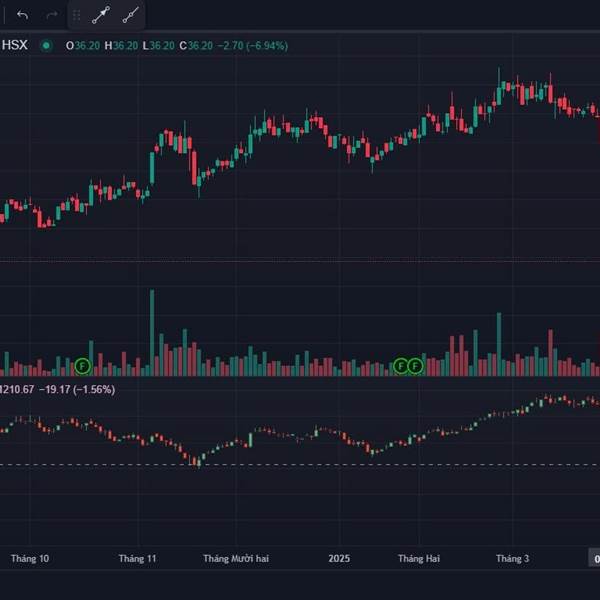Click the undo arrow icon
The width and height of the screenshot is (600, 600).
pyautogui.click(x=22, y=16)
